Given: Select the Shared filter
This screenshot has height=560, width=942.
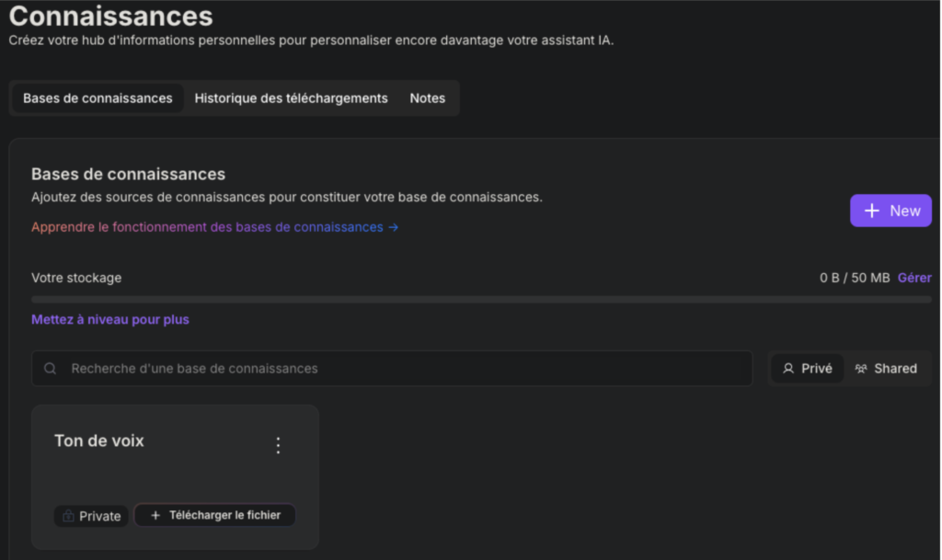Looking at the screenshot, I should click(886, 369).
